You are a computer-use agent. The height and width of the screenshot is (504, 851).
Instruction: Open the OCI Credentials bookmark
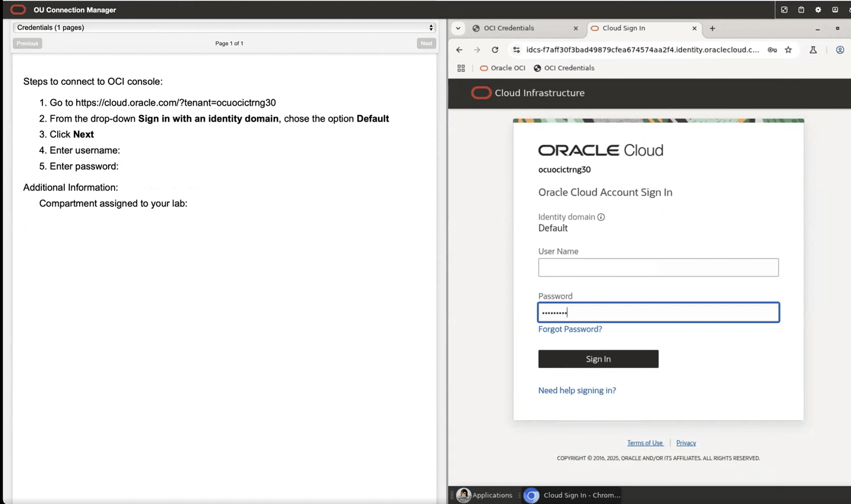pos(564,68)
